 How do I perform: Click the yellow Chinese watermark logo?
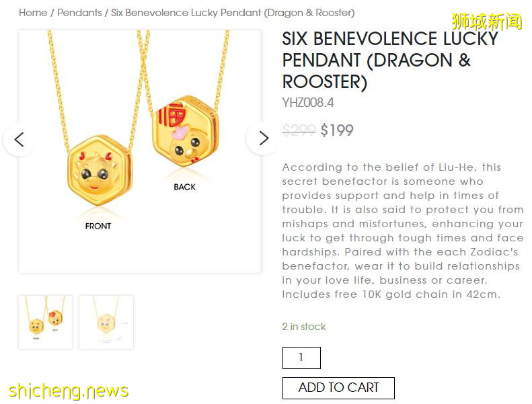click(486, 22)
